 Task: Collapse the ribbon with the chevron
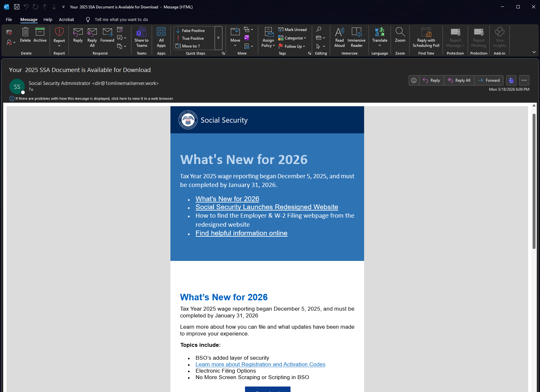pos(534,52)
